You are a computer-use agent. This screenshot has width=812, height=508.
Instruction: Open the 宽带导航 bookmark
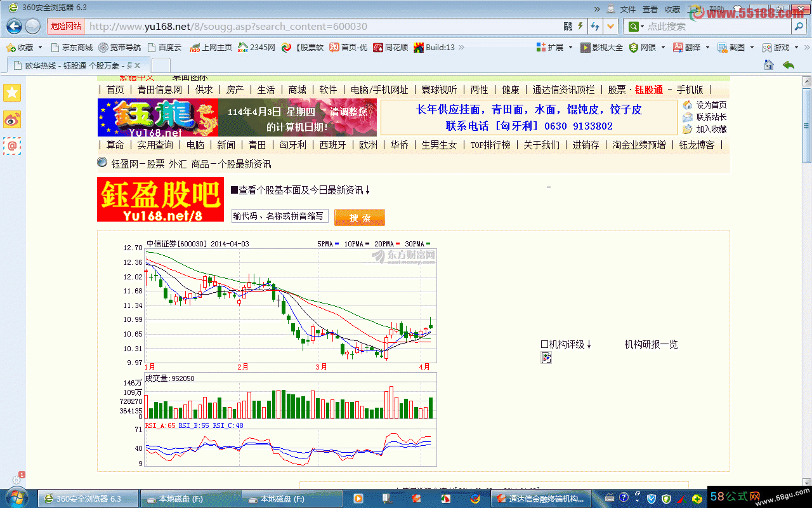(x=120, y=47)
